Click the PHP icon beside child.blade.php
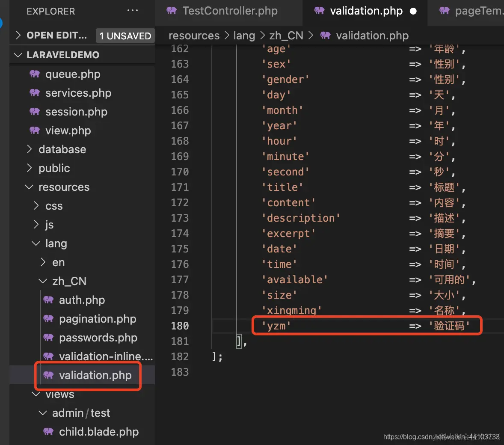The width and height of the screenshot is (504, 445). (48, 431)
